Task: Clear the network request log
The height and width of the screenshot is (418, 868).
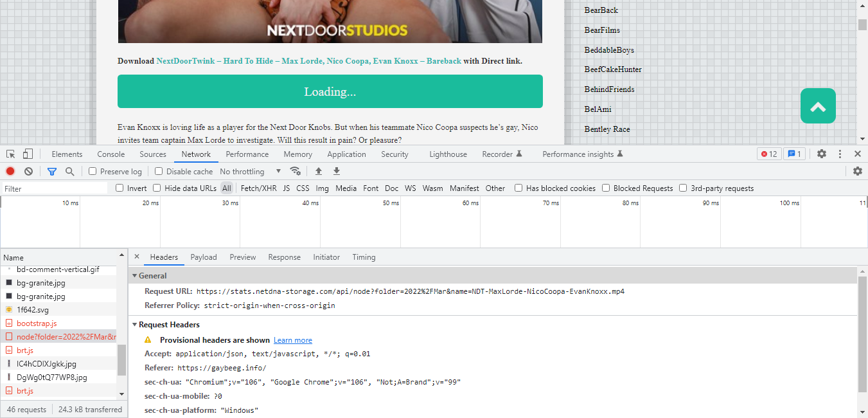Action: click(x=28, y=171)
